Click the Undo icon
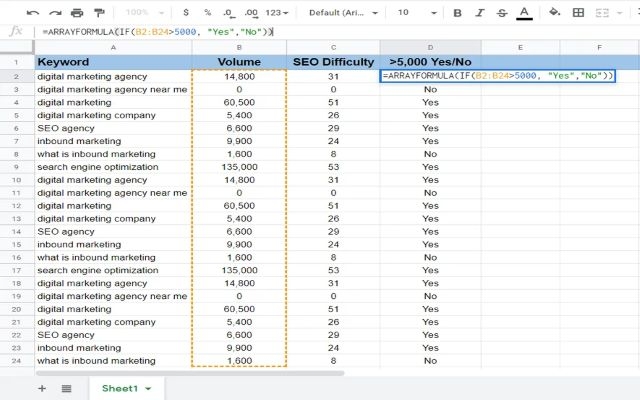640x400 pixels. [x=33, y=13]
